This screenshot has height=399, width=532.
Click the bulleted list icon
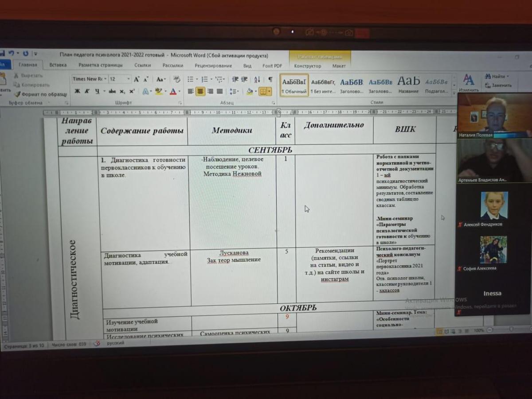(x=191, y=79)
